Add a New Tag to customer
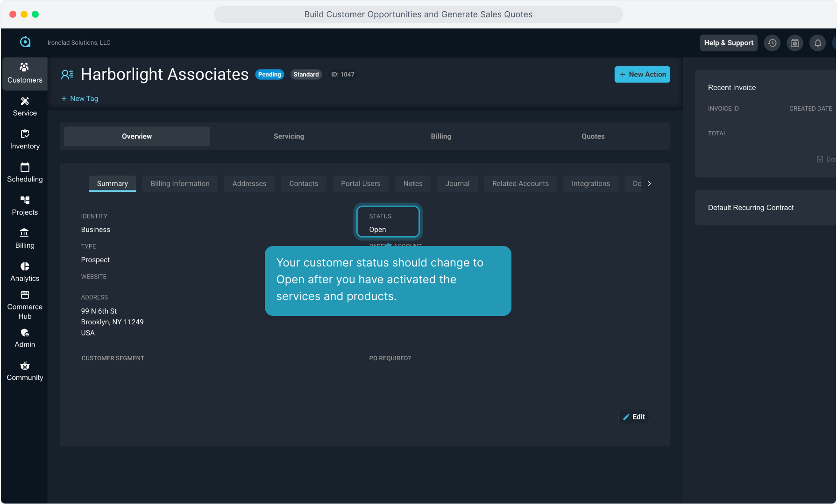837x504 pixels. (79, 98)
